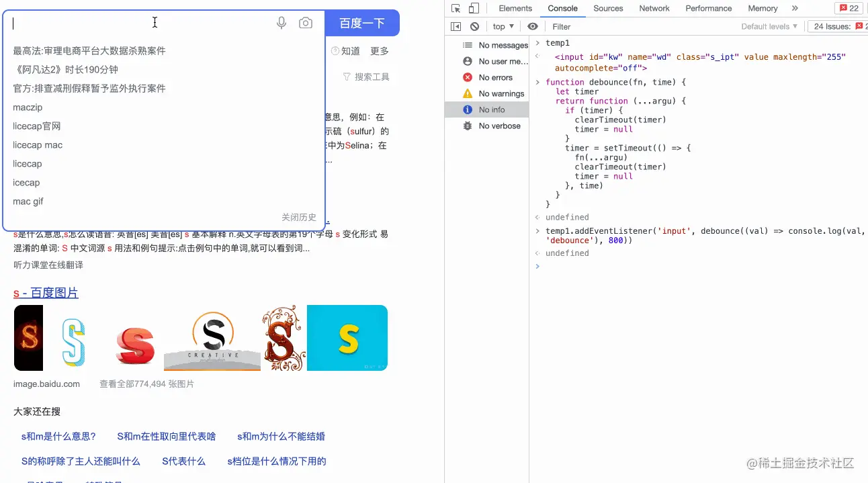Select No messages in console sidebar

pos(487,45)
